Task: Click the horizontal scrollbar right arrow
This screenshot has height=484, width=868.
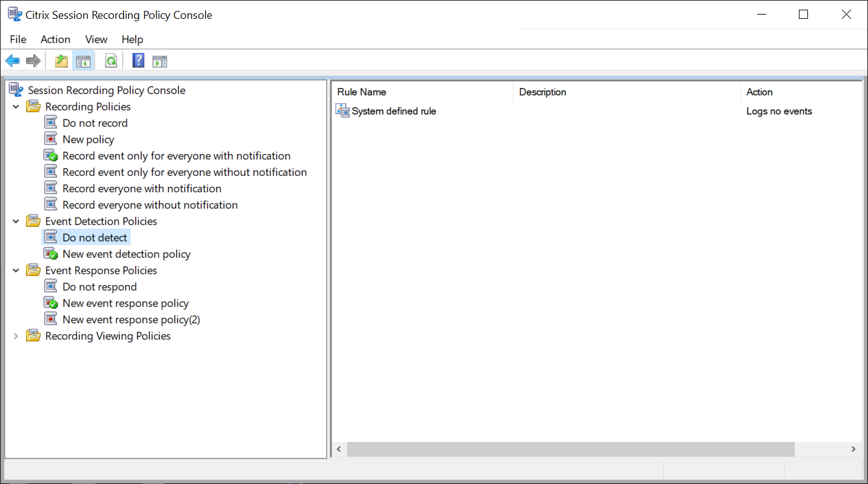Action: [x=853, y=449]
